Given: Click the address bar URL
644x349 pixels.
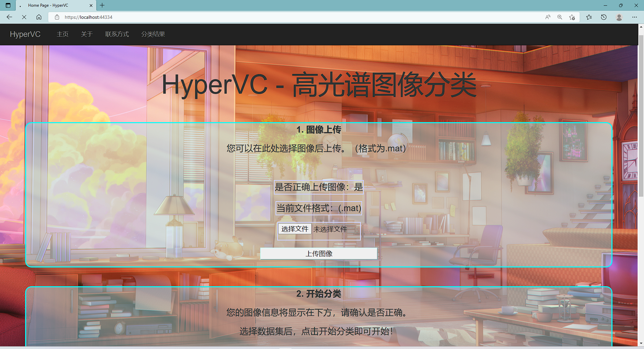Looking at the screenshot, I should click(x=89, y=17).
